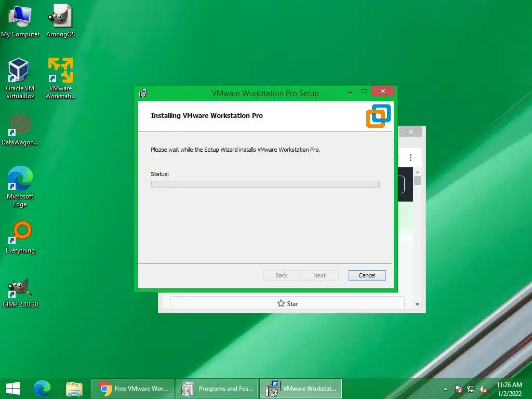Click the Please wait while Setup Wizard text
532x399 pixels.
pyautogui.click(x=235, y=150)
